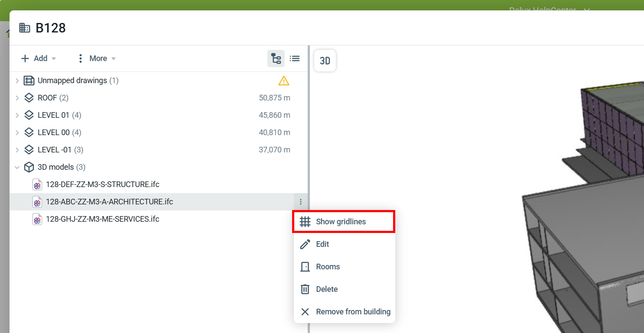Select the 128-GHJ-ZZ-M3-ME-SERVICES.ifc model

pyautogui.click(x=102, y=219)
